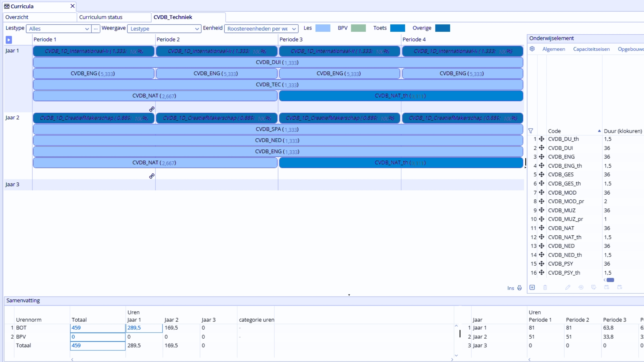Click the trash delete icon
The image size is (644, 362).
(545, 287)
